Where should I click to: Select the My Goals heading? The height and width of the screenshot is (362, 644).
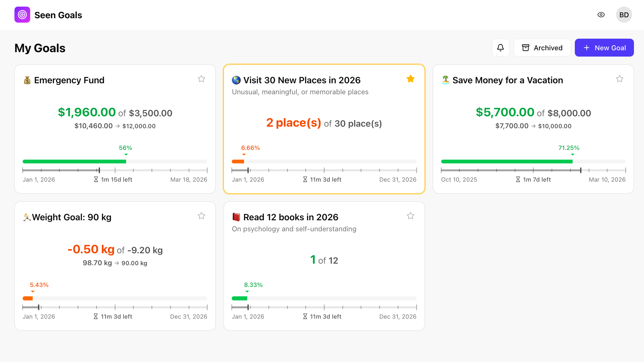pyautogui.click(x=39, y=48)
